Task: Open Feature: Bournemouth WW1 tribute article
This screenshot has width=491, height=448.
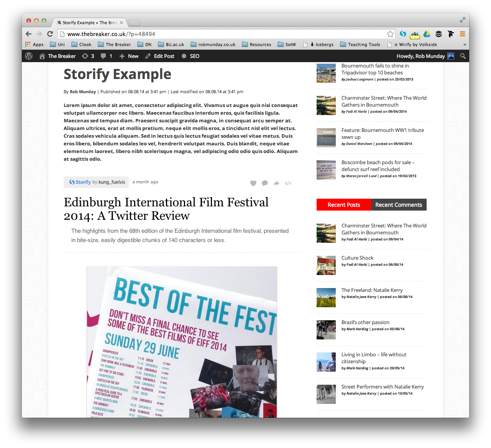Action: (383, 133)
